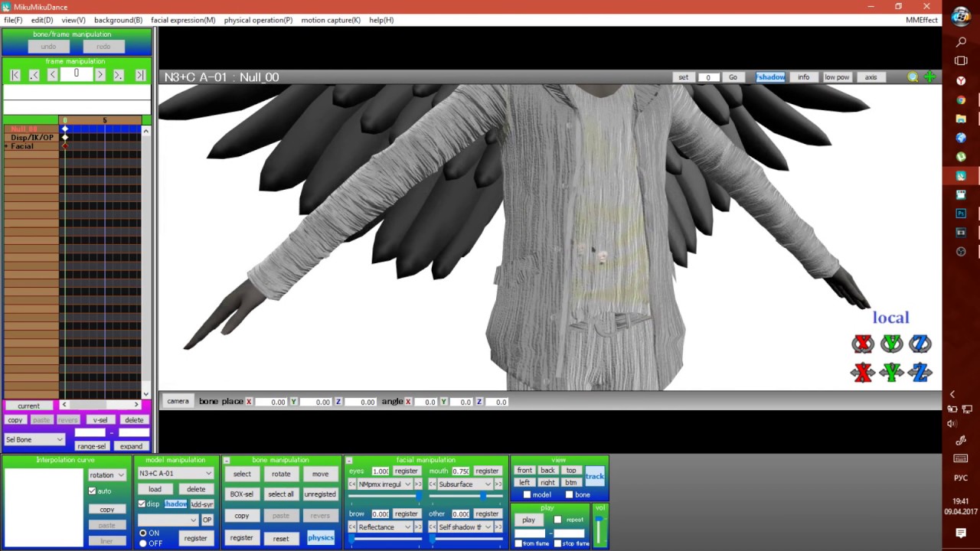Collapse the facial manipulation panel
Viewport: 980px width, 551px height.
tap(349, 461)
